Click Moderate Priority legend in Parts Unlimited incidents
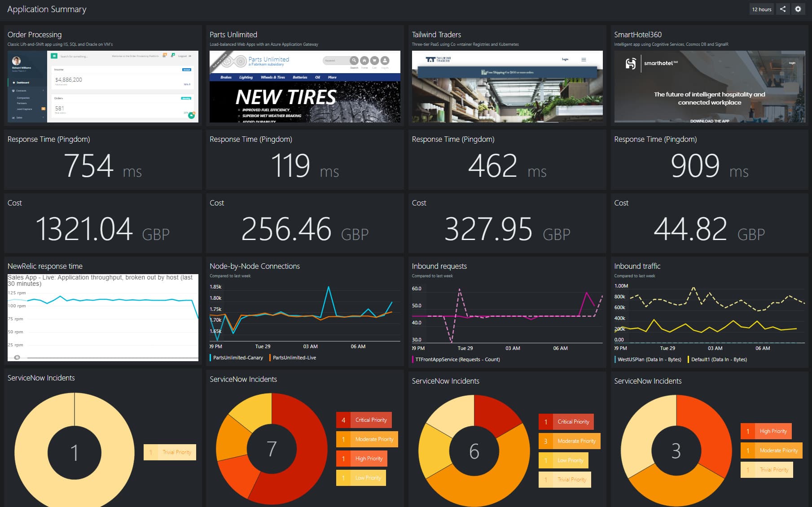The width and height of the screenshot is (812, 507). coord(367,439)
